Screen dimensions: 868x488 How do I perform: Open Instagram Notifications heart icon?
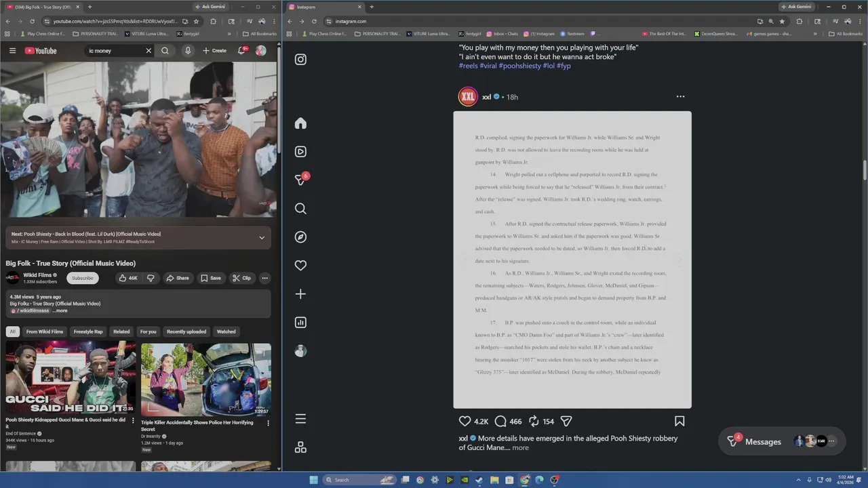(x=300, y=266)
